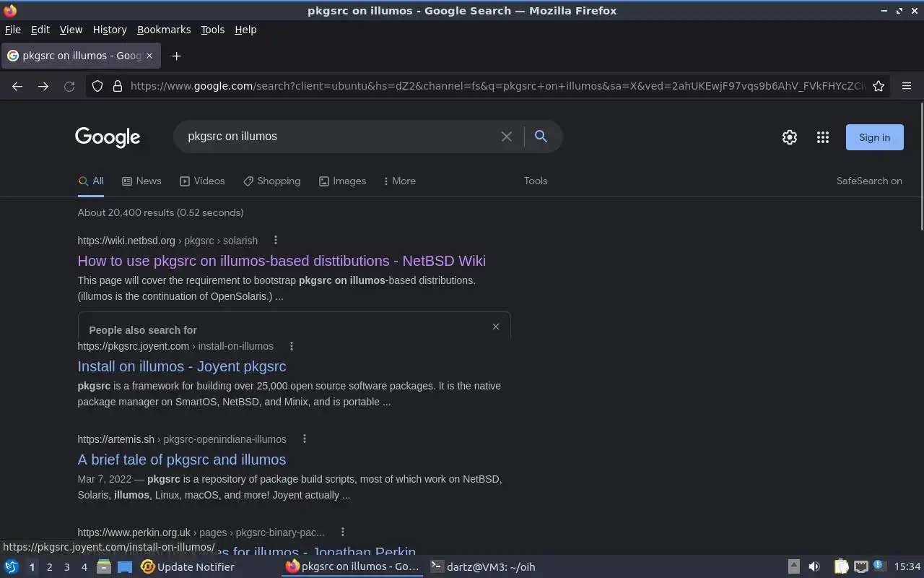Show the desktop from panel
This screenshot has width=924, height=578.
tap(125, 566)
